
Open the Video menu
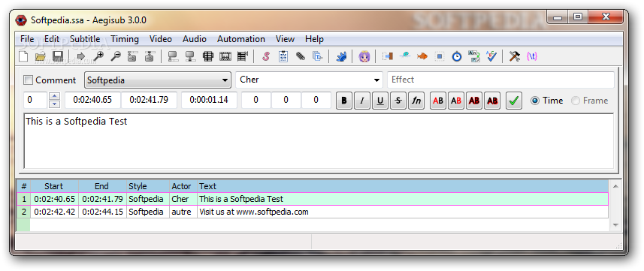pyautogui.click(x=161, y=39)
